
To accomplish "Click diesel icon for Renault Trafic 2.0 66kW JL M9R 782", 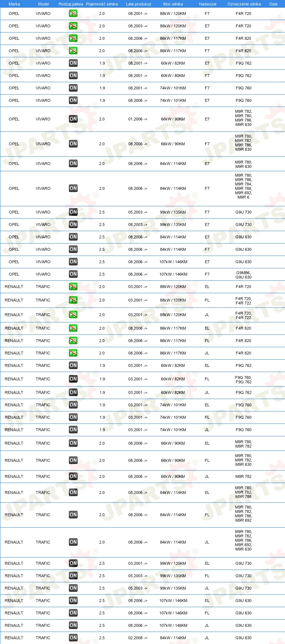I will [73, 476].
